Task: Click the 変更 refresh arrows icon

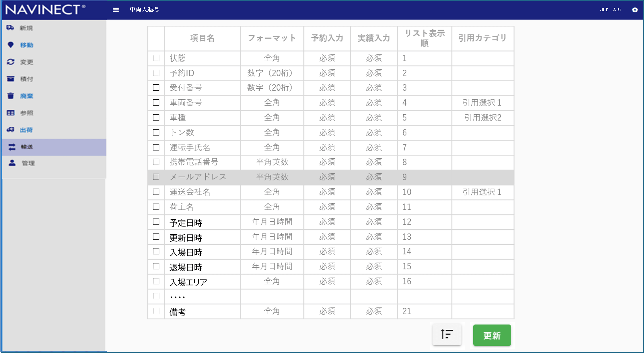Action: pos(11,62)
